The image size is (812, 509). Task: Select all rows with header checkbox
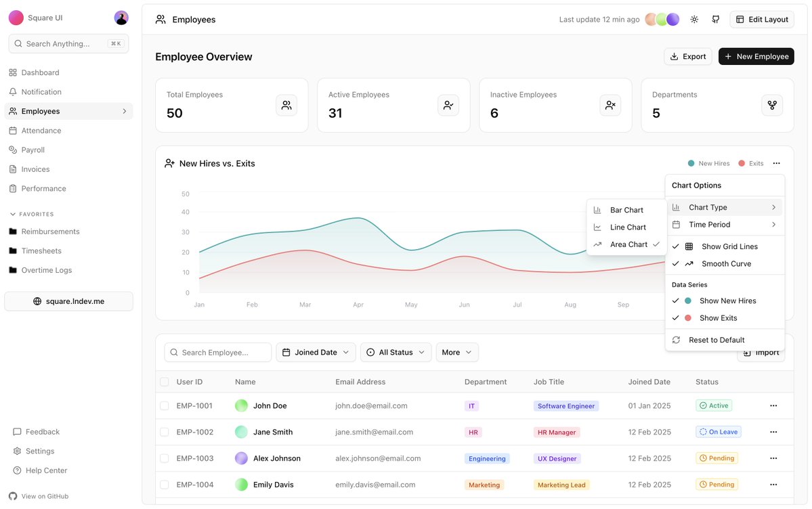point(164,382)
